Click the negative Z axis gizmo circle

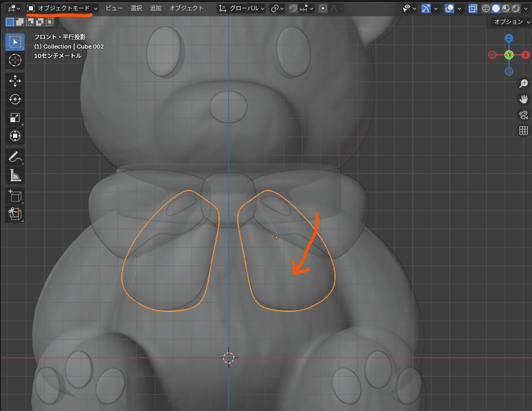[508, 72]
